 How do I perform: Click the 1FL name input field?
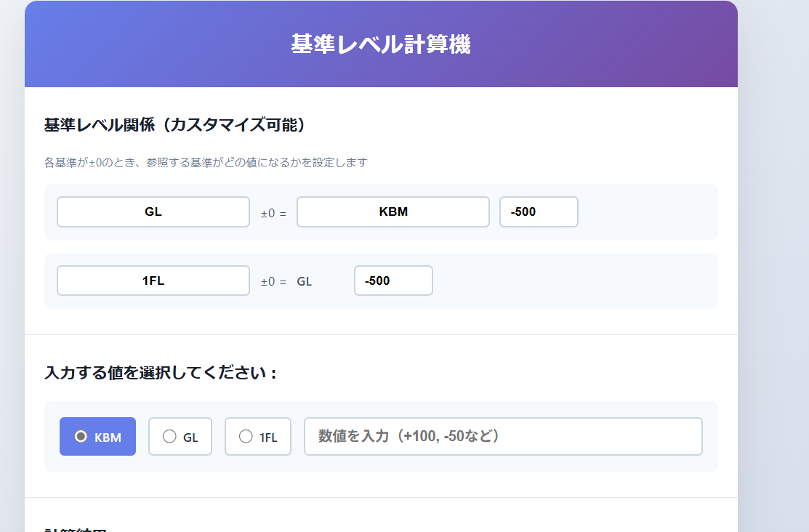153,281
